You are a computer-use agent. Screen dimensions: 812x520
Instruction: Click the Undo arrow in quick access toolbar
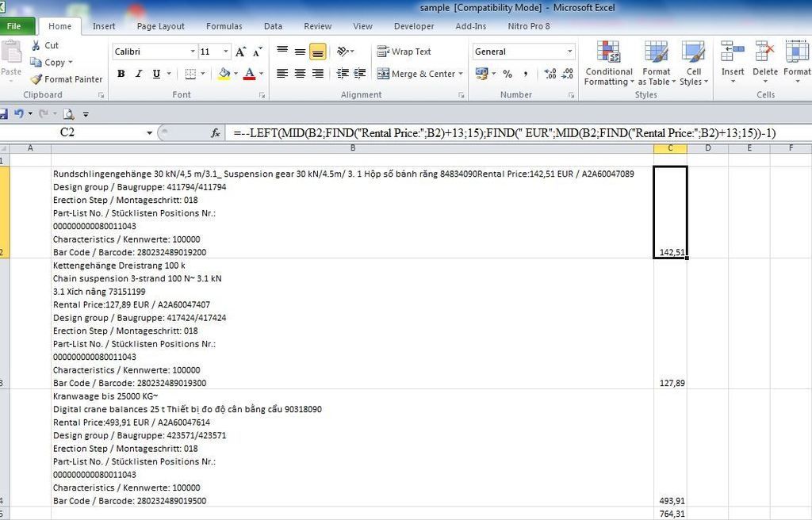(x=18, y=113)
